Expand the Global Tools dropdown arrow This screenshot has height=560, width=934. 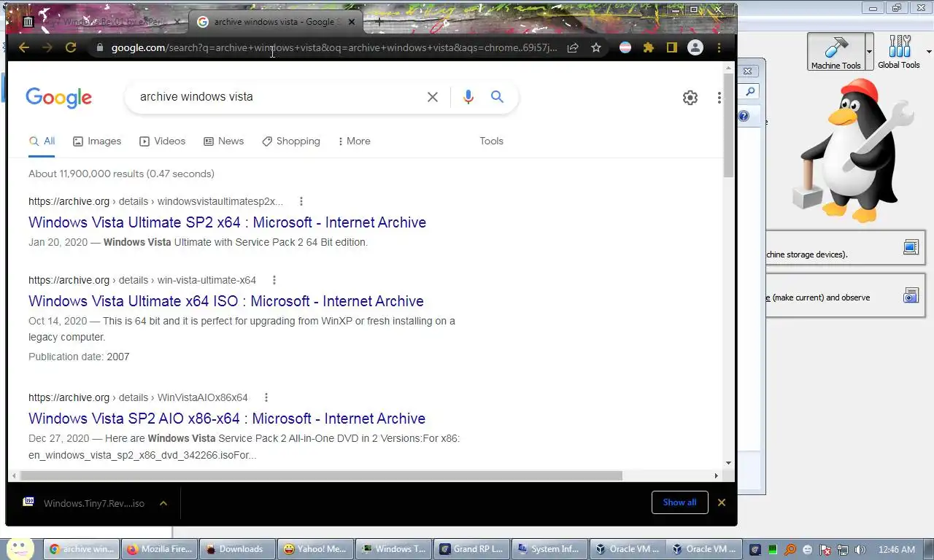tap(929, 52)
